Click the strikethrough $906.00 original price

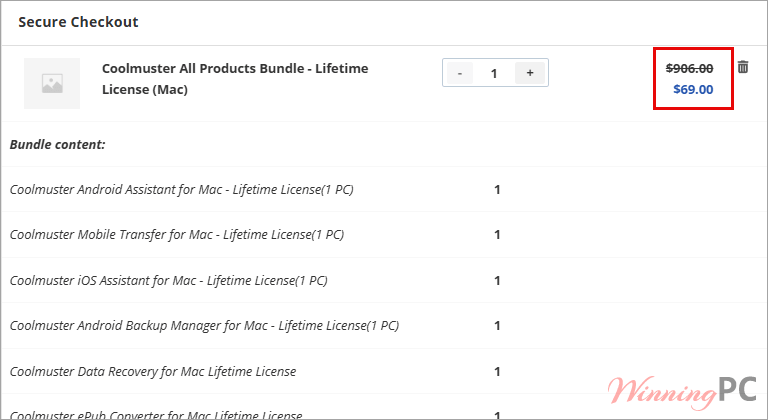(689, 68)
